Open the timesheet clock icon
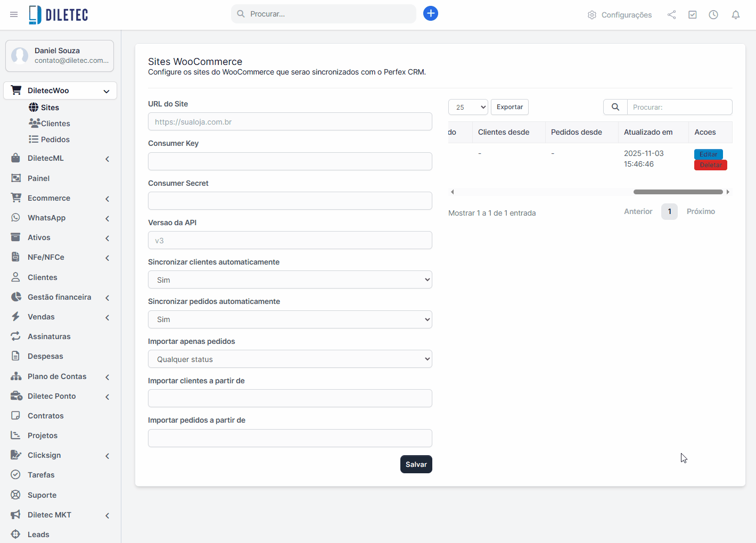Viewport: 756px width, 543px height. [713, 15]
